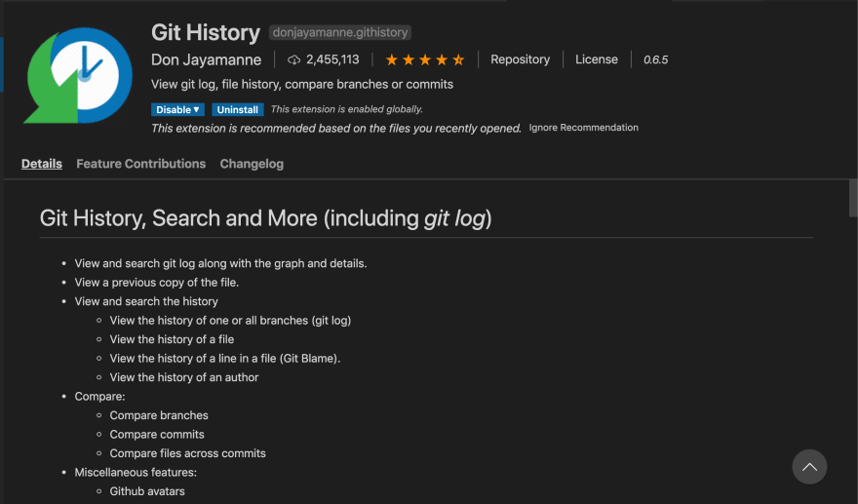Viewport: 858px width, 504px height.
Task: Click publisher name Don Jayamanne
Action: click(207, 59)
